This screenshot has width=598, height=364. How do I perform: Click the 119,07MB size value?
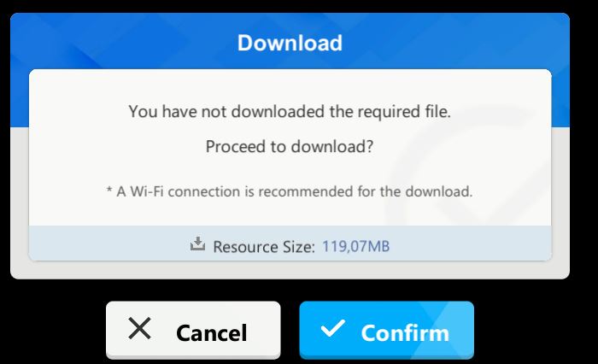click(x=356, y=246)
